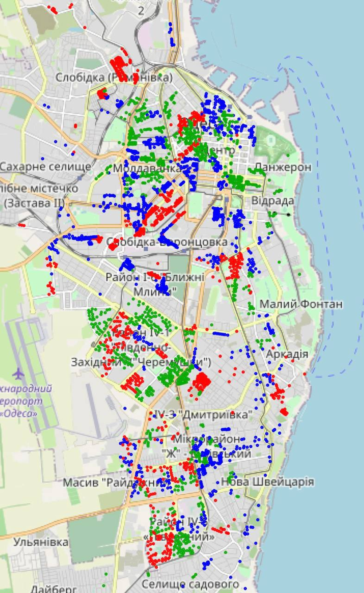Click the Відрада neighborhood label
This screenshot has height=593, width=364.
[x=273, y=201]
